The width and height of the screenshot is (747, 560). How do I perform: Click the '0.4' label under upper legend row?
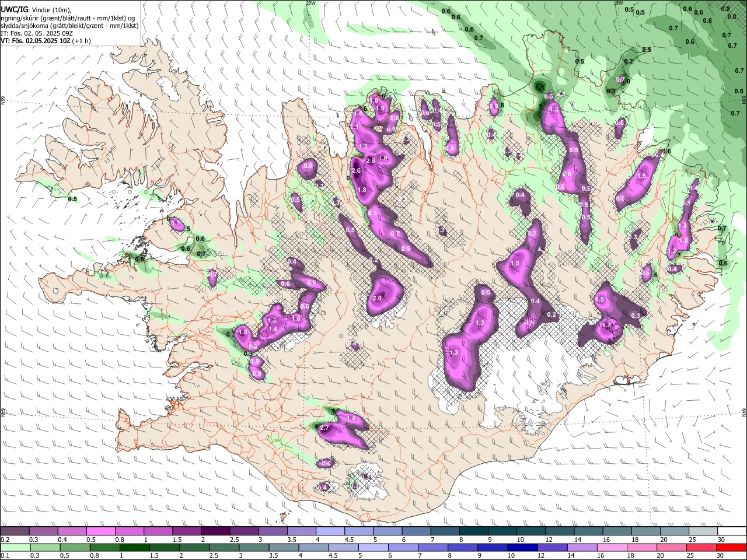point(62,540)
